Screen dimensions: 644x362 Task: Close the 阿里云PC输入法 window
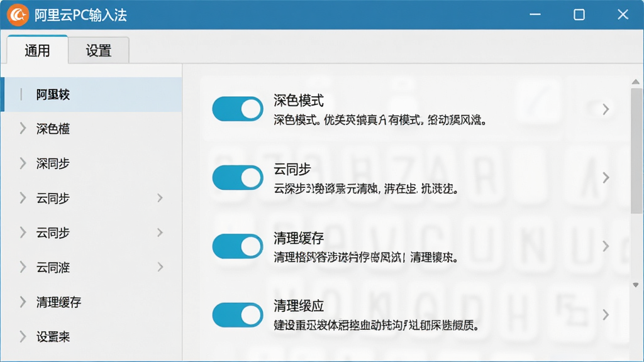click(623, 15)
